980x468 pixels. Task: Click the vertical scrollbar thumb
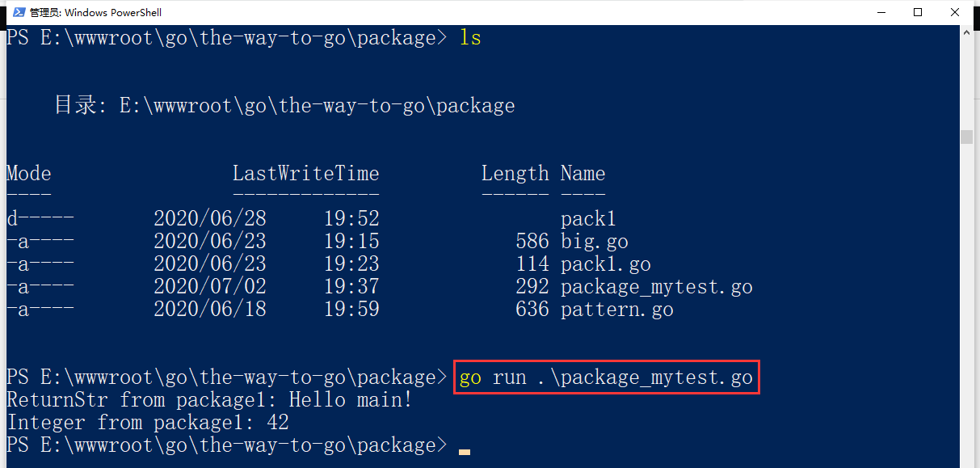click(966, 137)
